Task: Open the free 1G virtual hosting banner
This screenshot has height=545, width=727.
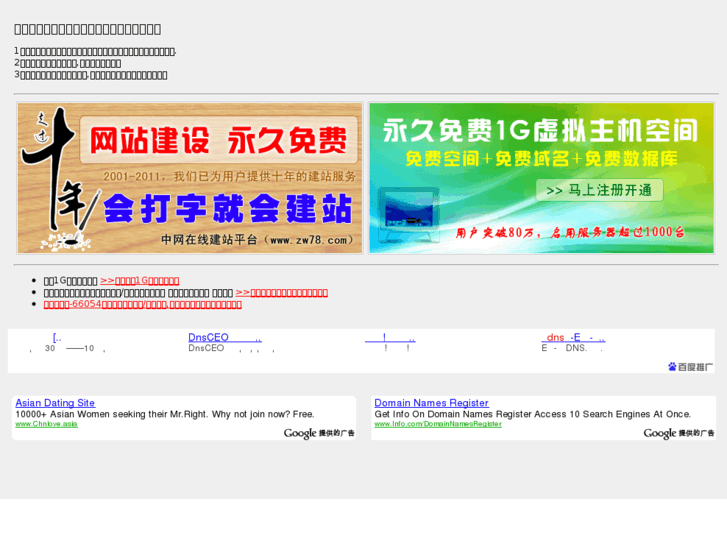Action: pos(541,178)
